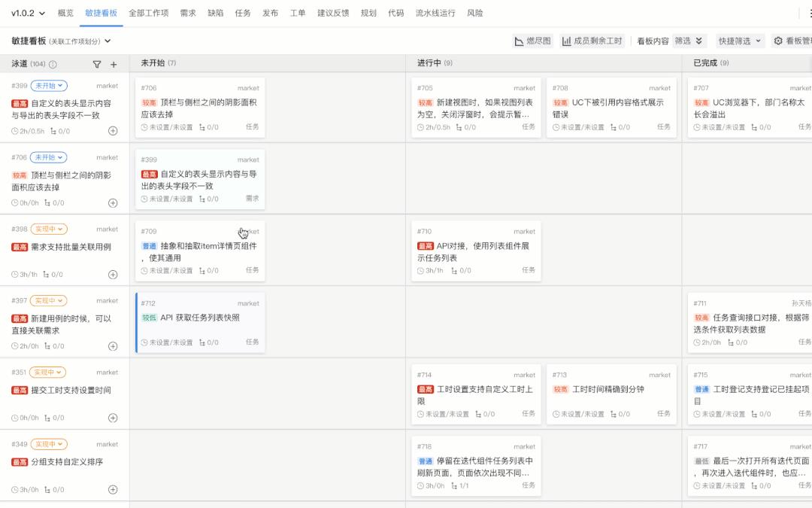
Task: Open the 敏捷看板 view type dropdown
Action: click(62, 41)
